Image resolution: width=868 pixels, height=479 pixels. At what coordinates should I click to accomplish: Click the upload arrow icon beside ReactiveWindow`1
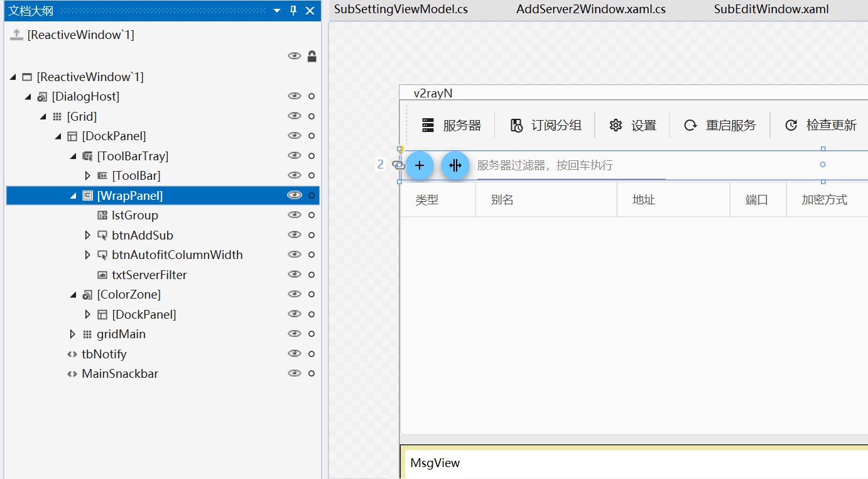16,35
